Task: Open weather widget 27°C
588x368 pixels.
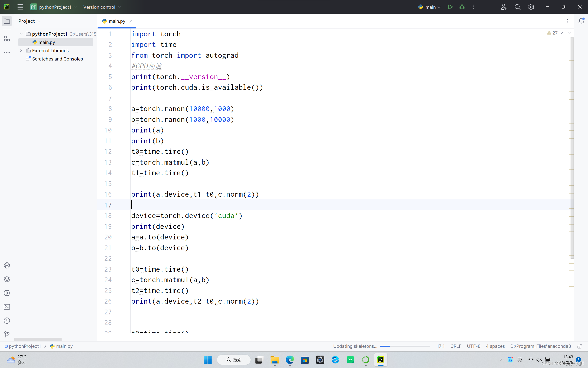Action: coord(17,360)
